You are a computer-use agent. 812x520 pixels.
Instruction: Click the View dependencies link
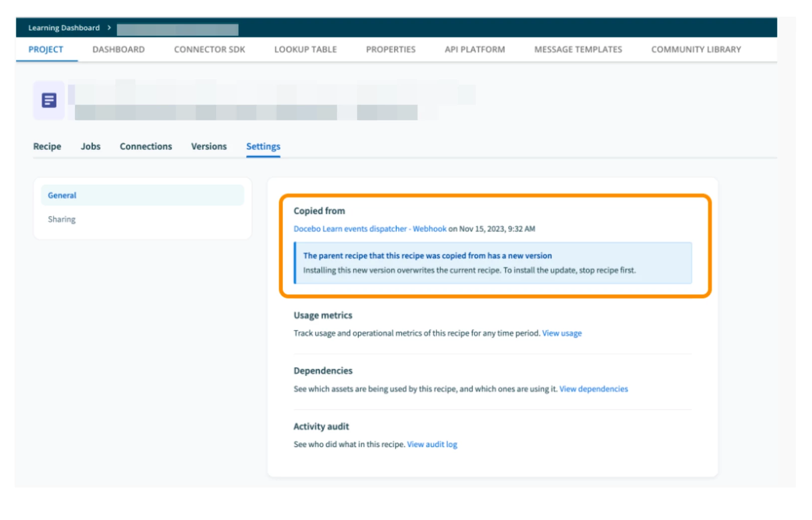(593, 389)
